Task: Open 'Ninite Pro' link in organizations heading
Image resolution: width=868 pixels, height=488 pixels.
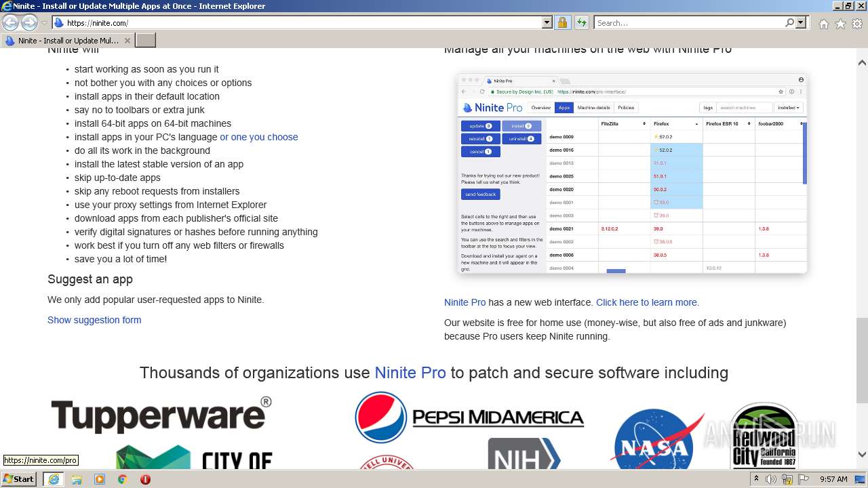Action: tap(410, 373)
